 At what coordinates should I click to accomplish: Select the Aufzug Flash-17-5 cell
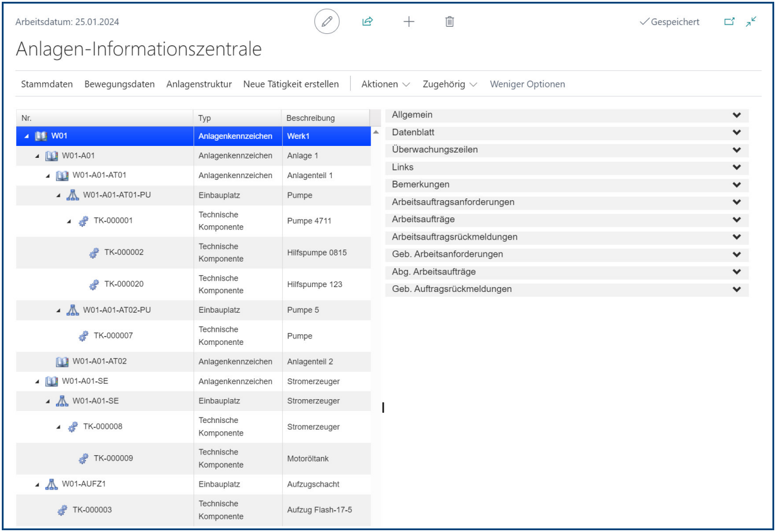click(326, 511)
